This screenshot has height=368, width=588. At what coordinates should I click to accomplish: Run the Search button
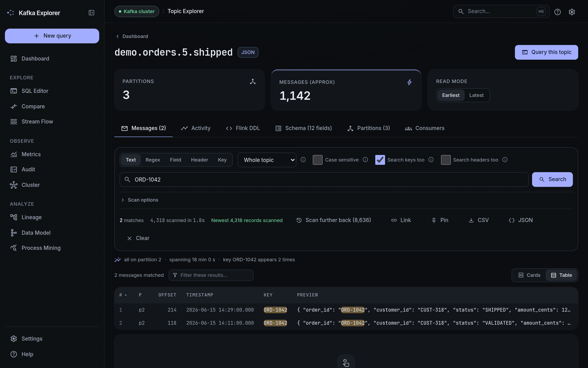coord(552,180)
